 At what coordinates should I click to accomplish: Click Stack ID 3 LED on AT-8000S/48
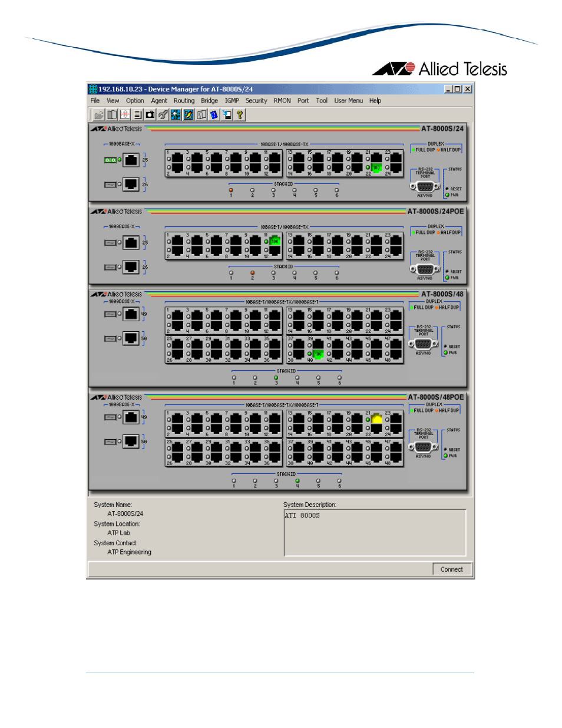click(276, 378)
